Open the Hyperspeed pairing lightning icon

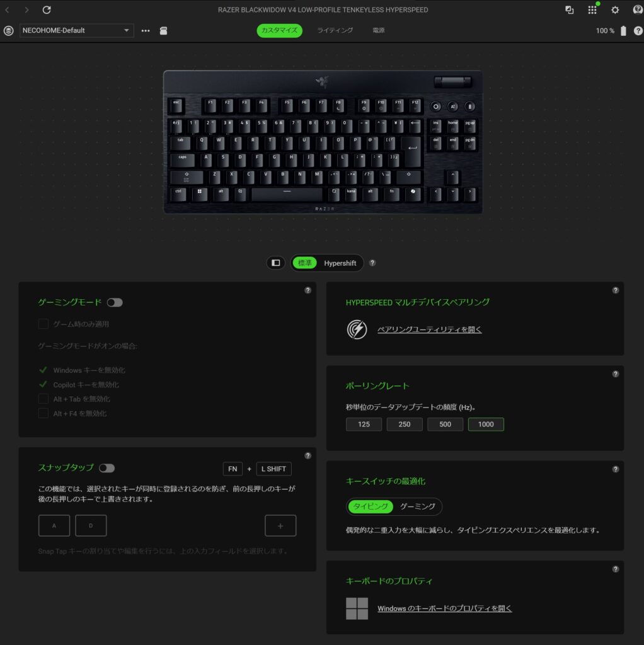(357, 329)
